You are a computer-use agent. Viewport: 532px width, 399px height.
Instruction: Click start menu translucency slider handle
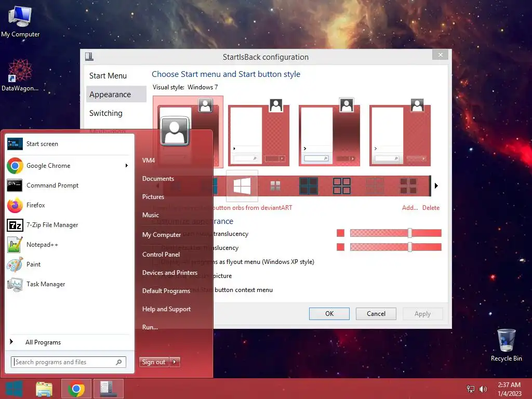[x=410, y=233]
